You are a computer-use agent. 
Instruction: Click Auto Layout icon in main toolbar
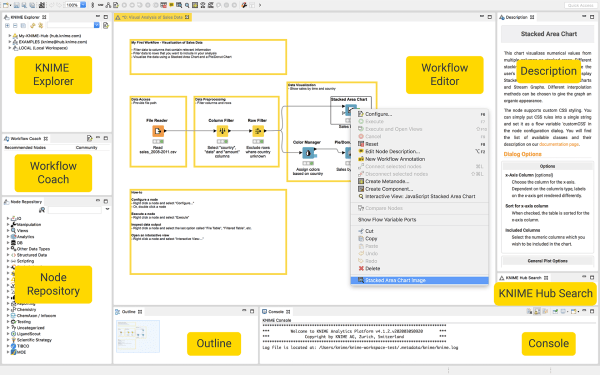108,5
